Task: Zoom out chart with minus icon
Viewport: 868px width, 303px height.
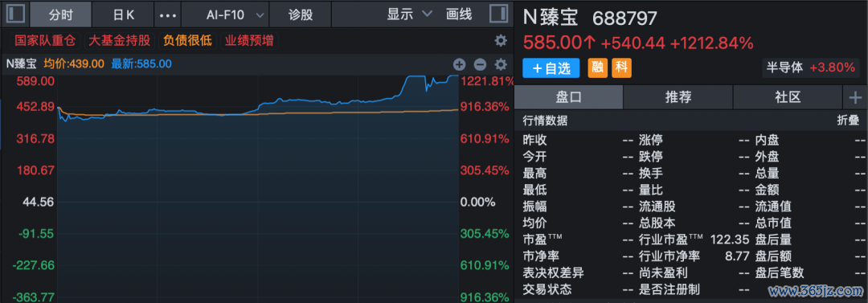Action: point(480,64)
